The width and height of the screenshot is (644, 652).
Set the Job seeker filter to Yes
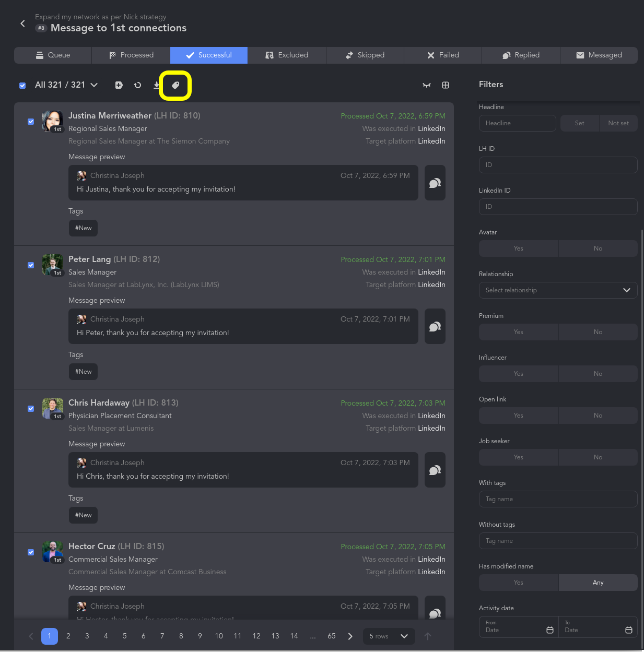[519, 457]
